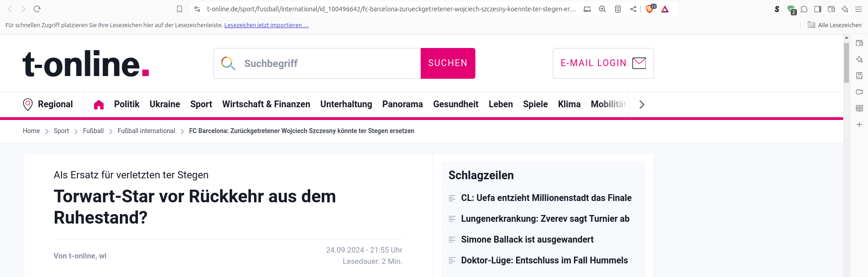Open Regional with the location pin
868x277 pixels.
click(47, 105)
